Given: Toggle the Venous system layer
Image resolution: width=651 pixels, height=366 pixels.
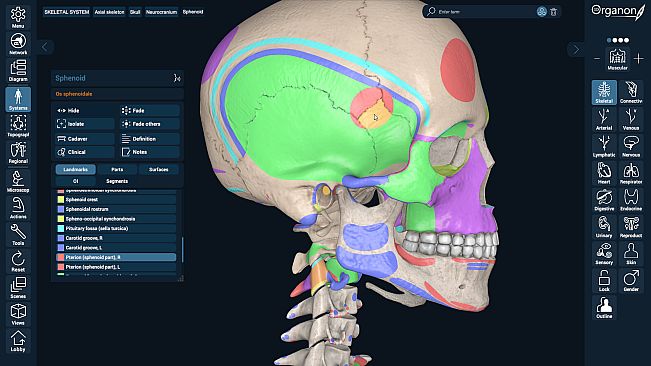Looking at the screenshot, I should pyautogui.click(x=631, y=119).
